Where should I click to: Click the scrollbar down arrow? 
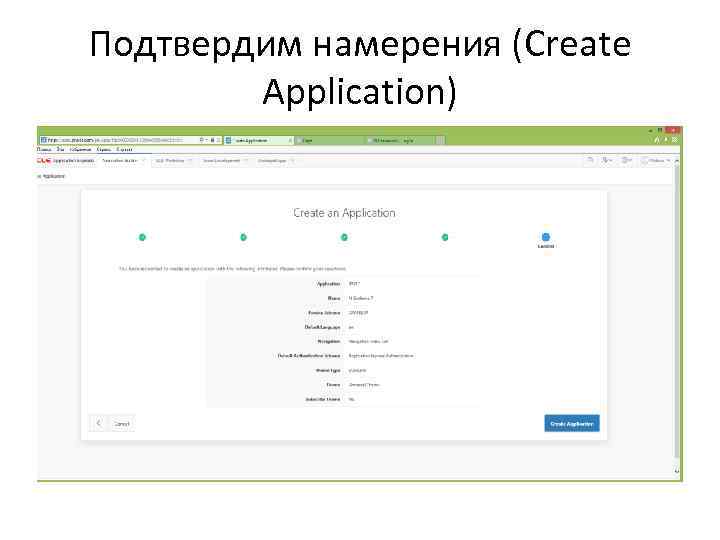click(676, 471)
